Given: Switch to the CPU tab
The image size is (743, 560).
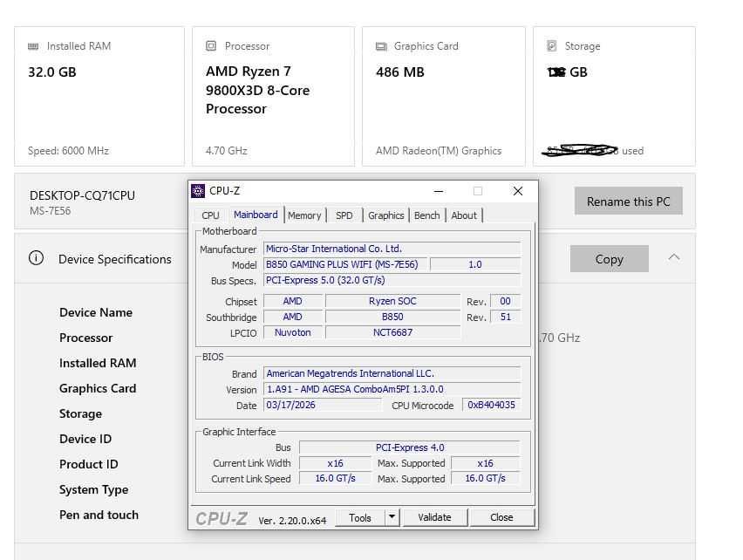Looking at the screenshot, I should click(210, 215).
